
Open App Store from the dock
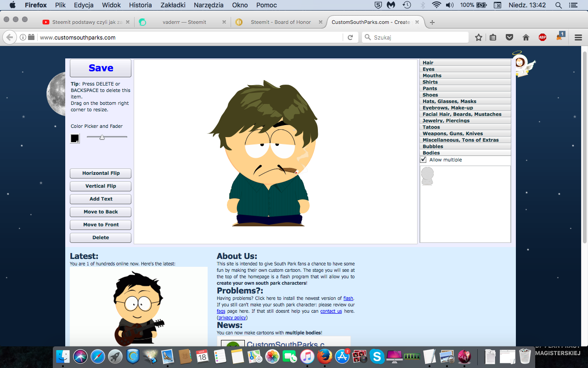pos(342,356)
